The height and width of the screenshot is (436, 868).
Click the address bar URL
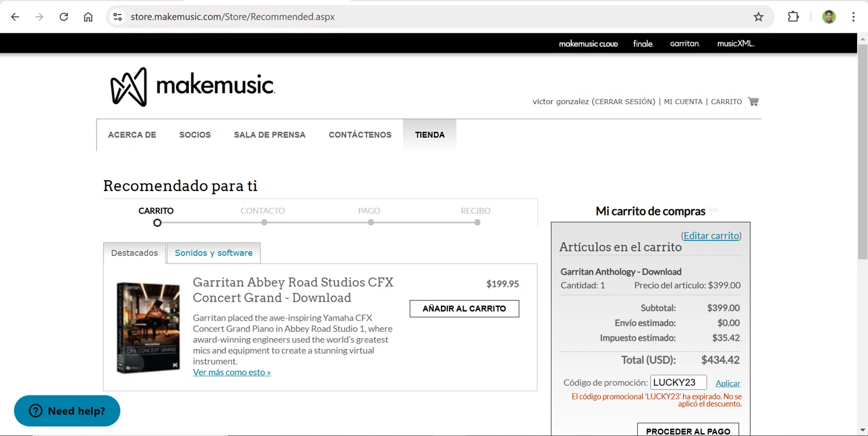tap(233, 17)
